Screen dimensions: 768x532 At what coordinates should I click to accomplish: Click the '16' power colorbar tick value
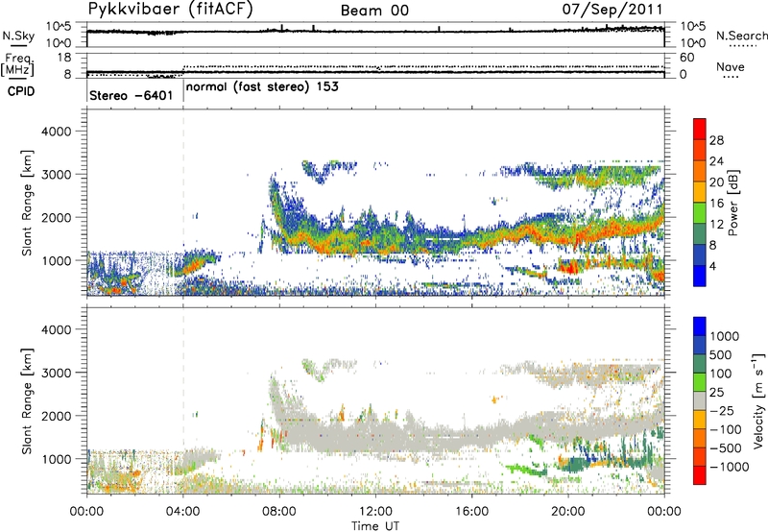(716, 204)
